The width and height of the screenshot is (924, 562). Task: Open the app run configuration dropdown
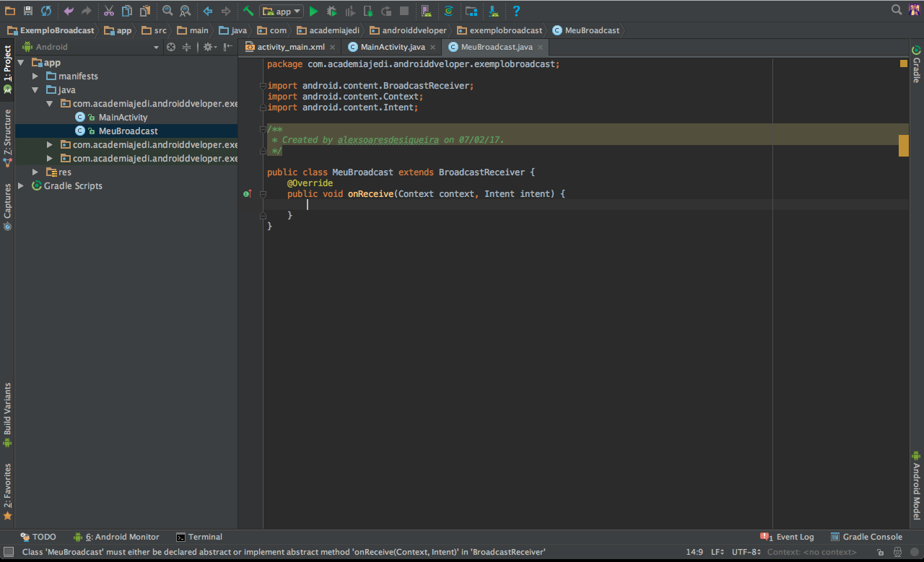282,11
